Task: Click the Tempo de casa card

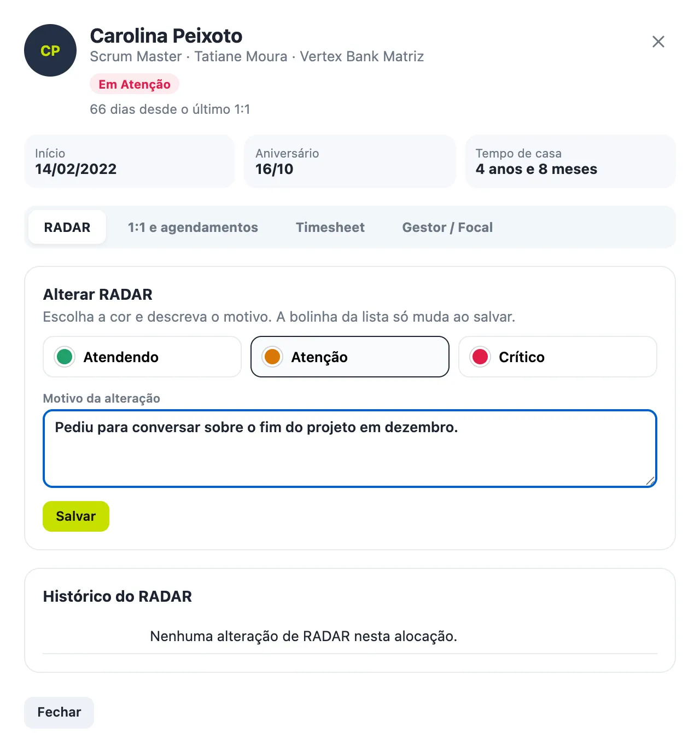Action: click(570, 161)
